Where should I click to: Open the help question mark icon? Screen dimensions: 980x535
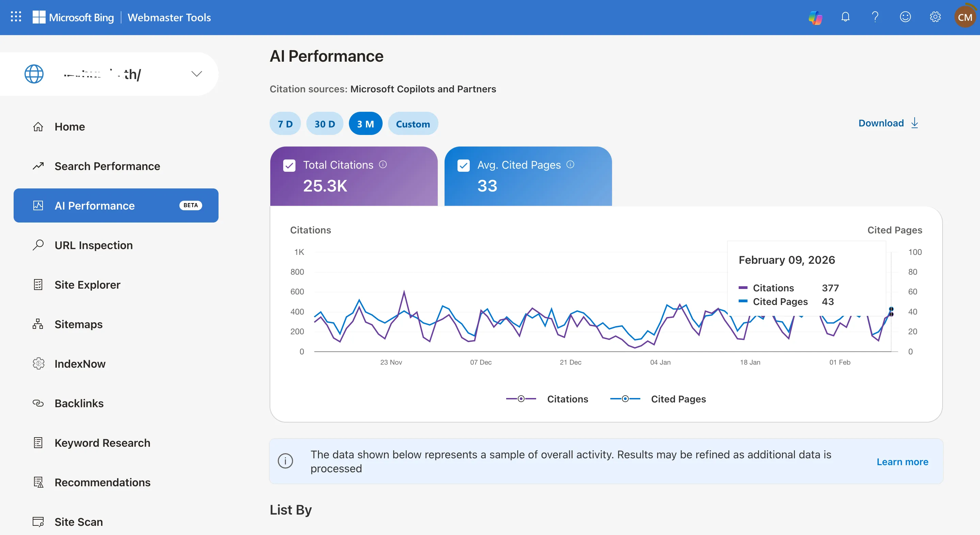point(875,17)
